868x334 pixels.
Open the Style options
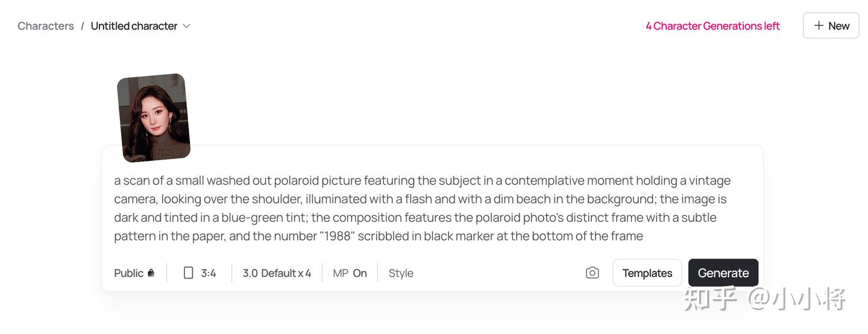click(401, 273)
